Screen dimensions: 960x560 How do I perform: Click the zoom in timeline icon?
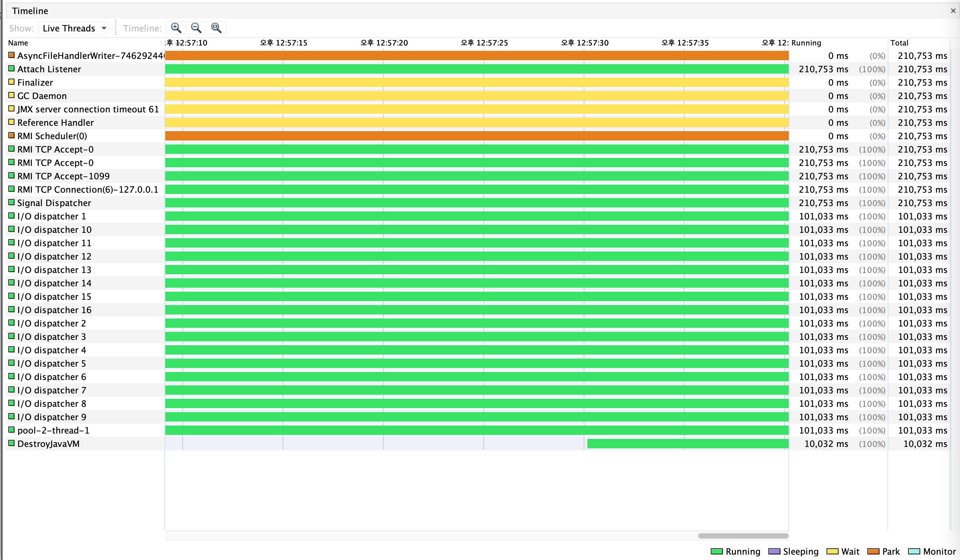coord(176,28)
